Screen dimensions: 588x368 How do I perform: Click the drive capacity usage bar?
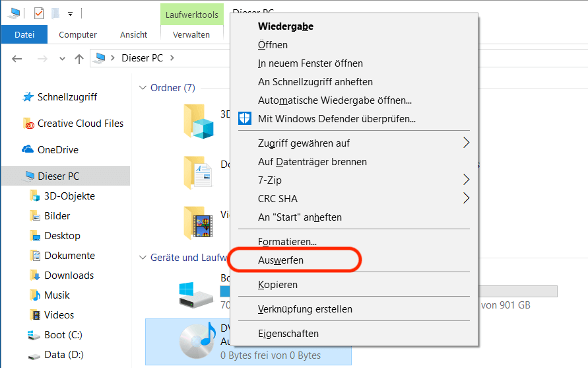517,291
